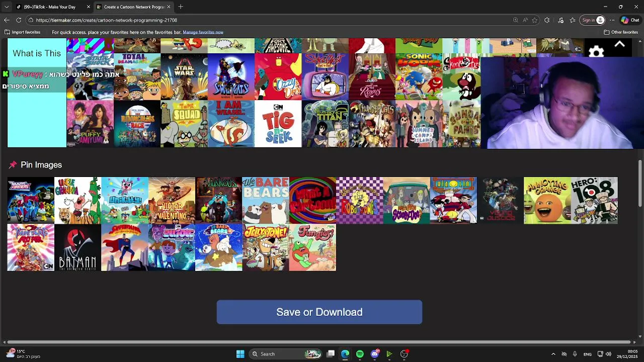Show hidden system tray icons chevron
The image size is (644, 362).
[553, 354]
